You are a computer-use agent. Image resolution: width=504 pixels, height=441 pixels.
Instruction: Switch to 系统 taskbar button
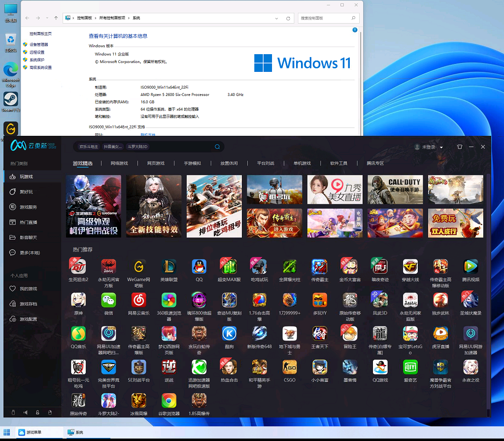[87, 432]
